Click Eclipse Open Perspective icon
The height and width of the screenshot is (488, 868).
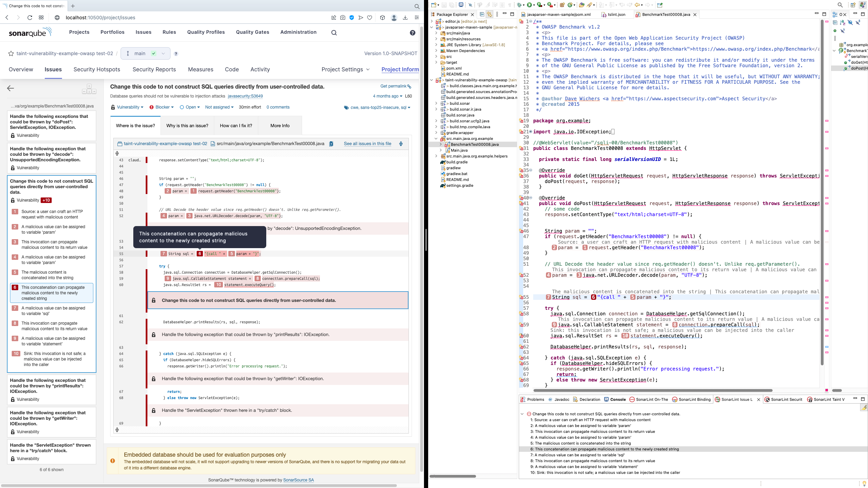pyautogui.click(x=853, y=5)
